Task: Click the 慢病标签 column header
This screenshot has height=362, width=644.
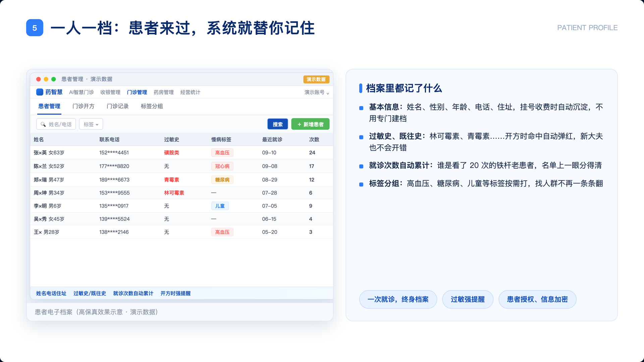Action: pyautogui.click(x=221, y=139)
